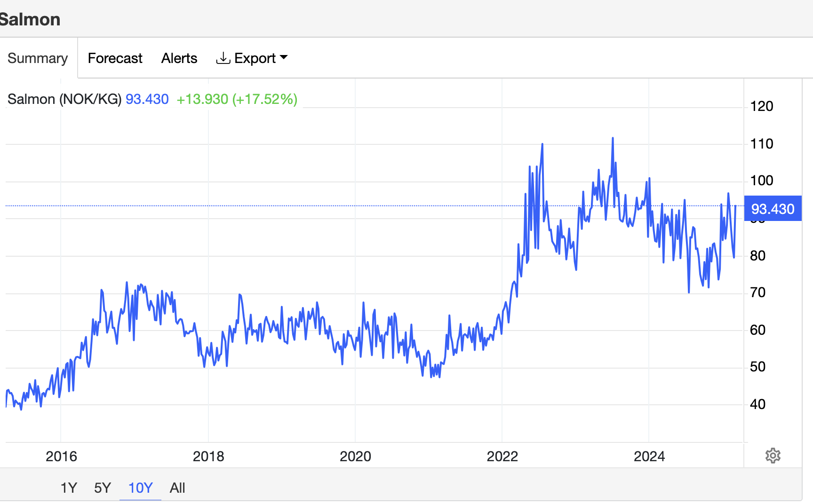Click the Salmon (NOK/KG) series legend
Viewport: 813px width, 504px height.
(x=64, y=99)
